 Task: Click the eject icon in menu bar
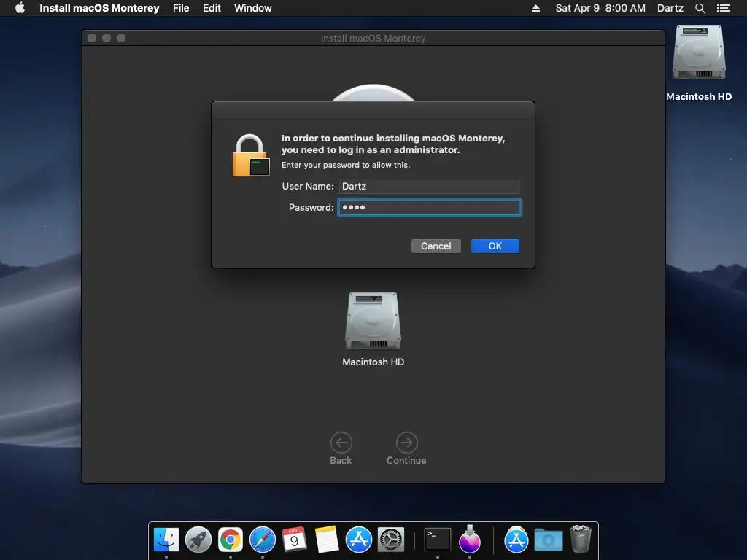point(535,8)
